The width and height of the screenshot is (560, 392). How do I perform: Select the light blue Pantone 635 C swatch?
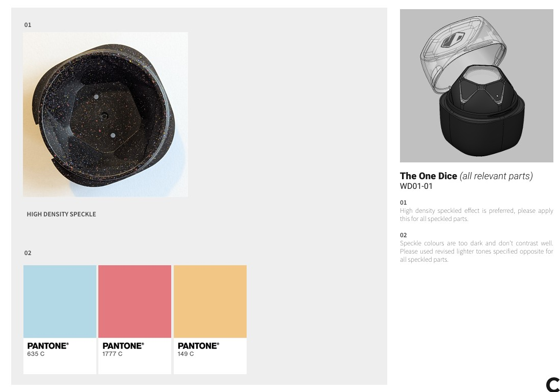pos(60,301)
